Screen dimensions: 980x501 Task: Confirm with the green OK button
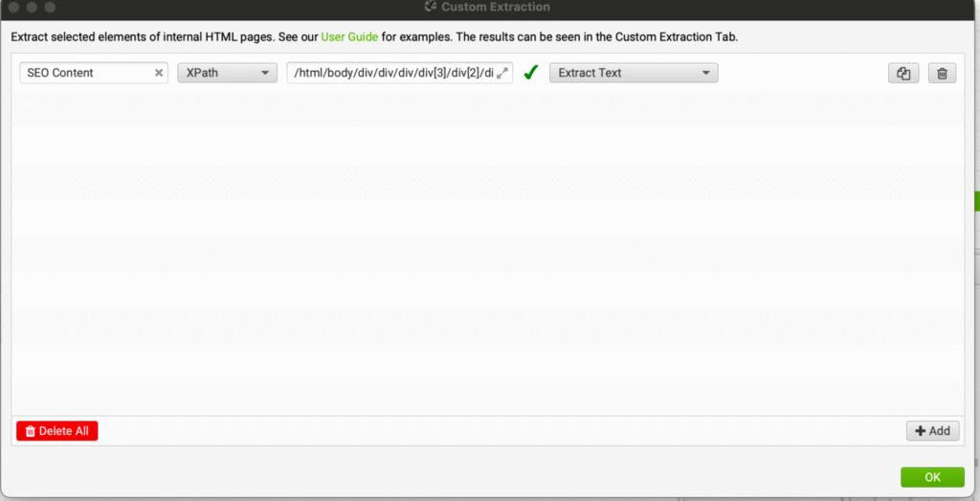coord(932,477)
